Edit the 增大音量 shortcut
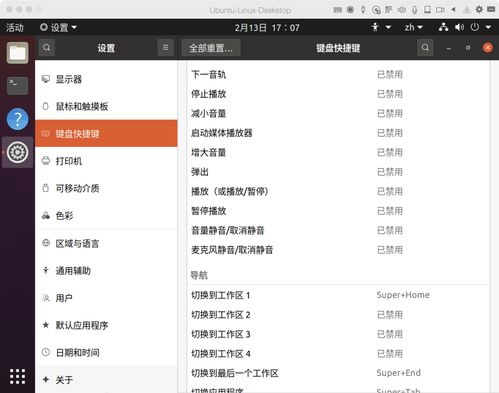 click(338, 152)
